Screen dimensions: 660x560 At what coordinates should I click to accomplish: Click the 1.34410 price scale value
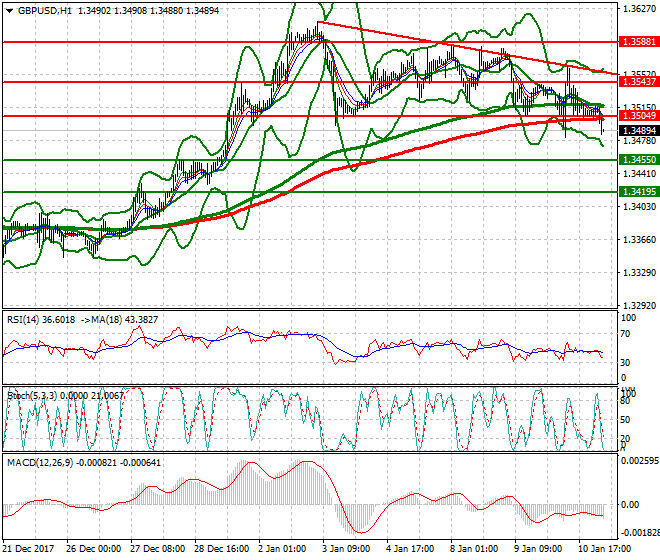click(639, 173)
